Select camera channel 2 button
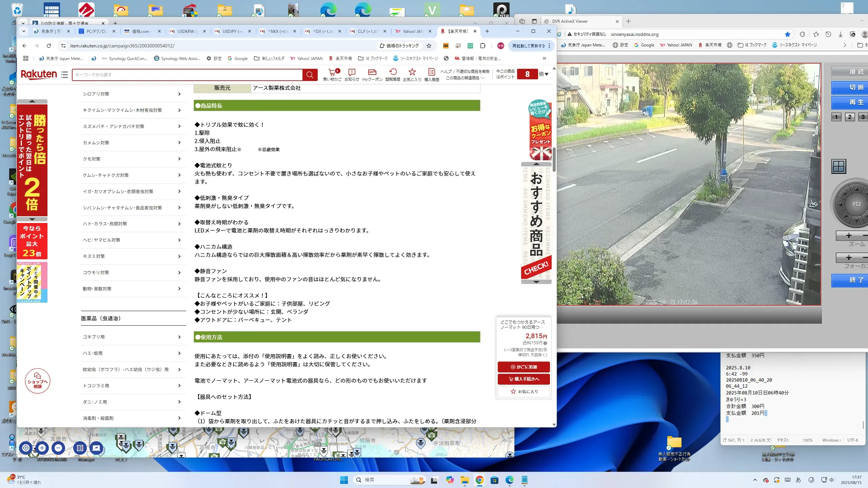The height and width of the screenshot is (488, 868). pyautogui.click(x=850, y=117)
